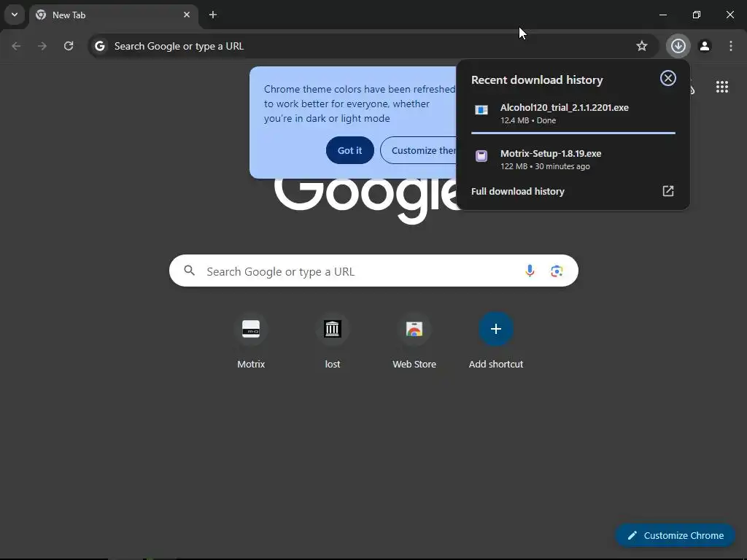Bookmark this tab with star icon
Image resolution: width=747 pixels, height=560 pixels.
pyautogui.click(x=642, y=46)
